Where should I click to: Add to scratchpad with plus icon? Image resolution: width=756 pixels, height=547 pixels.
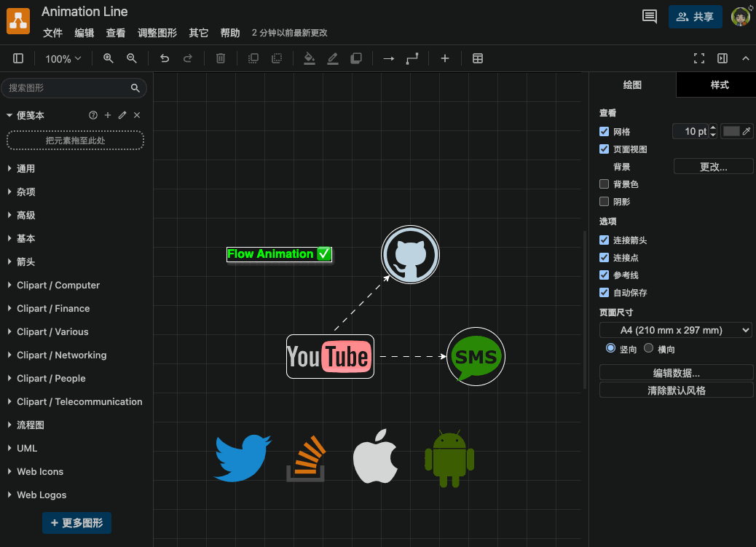[108, 115]
